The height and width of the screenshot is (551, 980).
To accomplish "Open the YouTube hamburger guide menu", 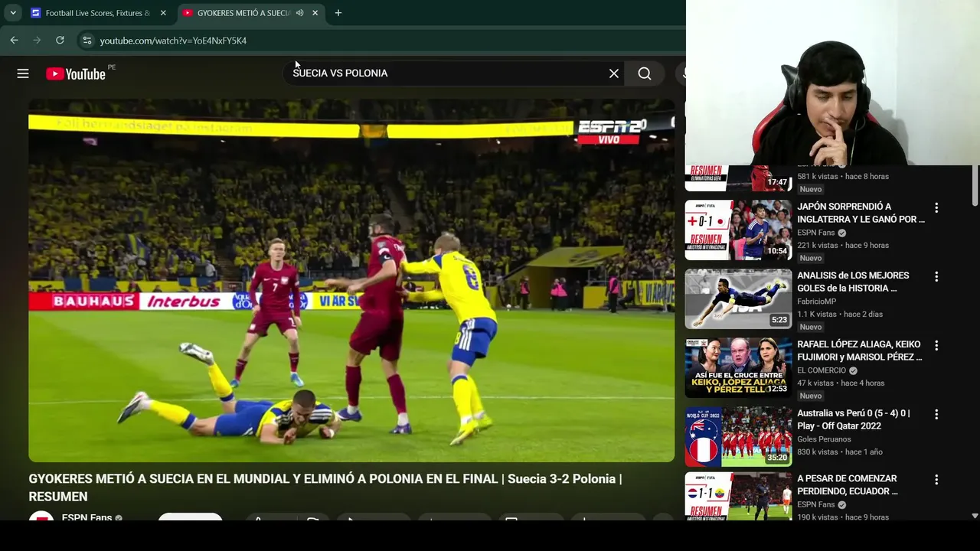I will (23, 73).
